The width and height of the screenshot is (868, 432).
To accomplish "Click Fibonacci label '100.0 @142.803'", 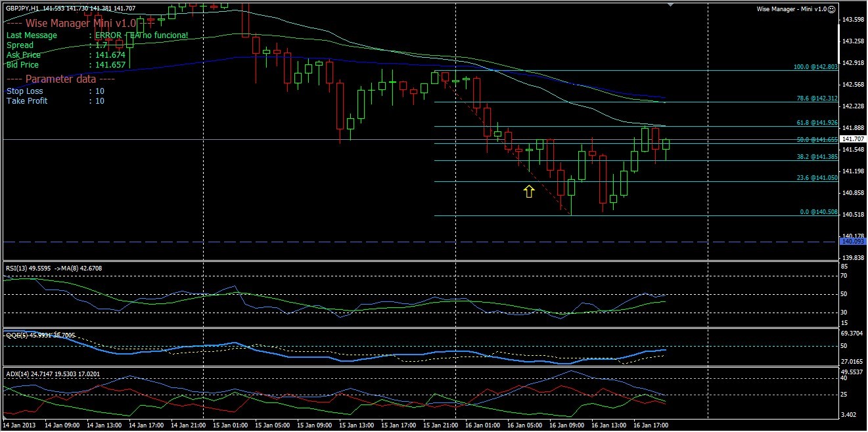I will coord(815,67).
